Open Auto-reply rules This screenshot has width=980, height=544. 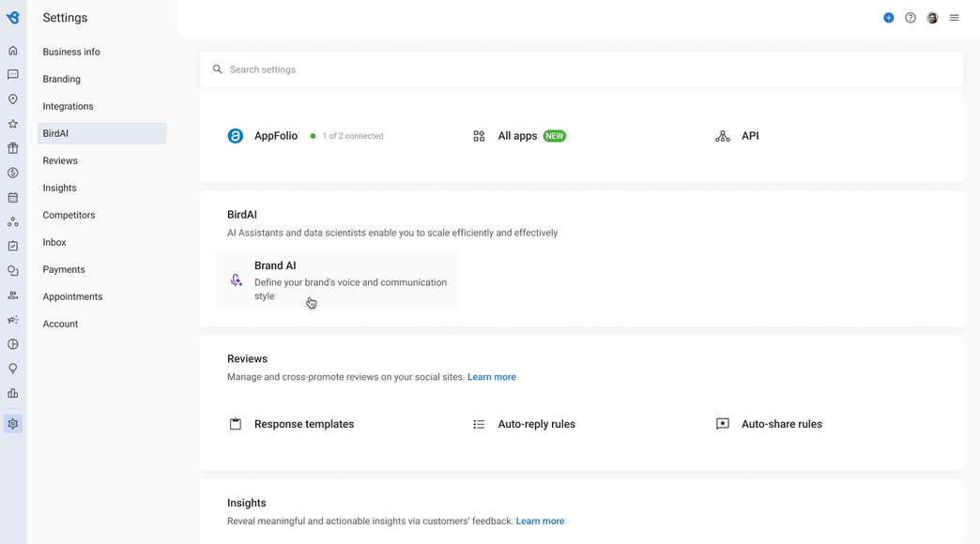(x=536, y=424)
